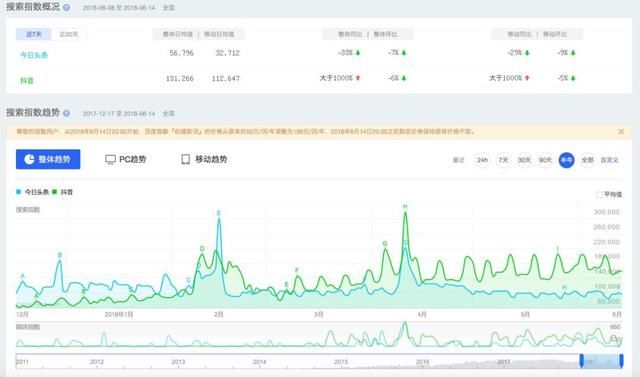Image resolution: width=640 pixels, height=377 pixels.
Task: Switch overview to the 近30天 tab
Action: coord(69,34)
